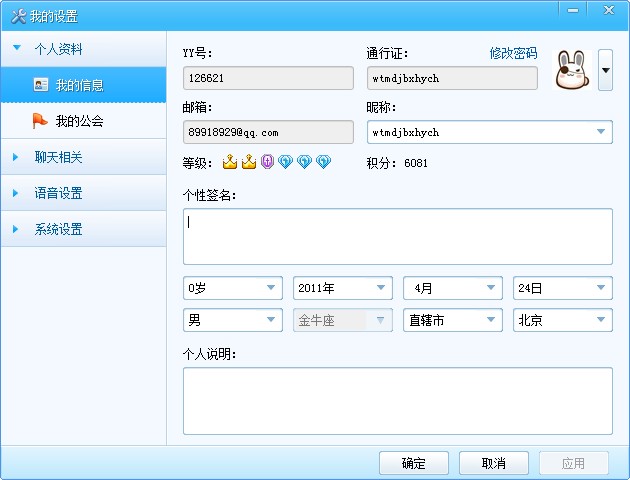
Task: Confirm settings with the 确定 button
Action: point(414,463)
